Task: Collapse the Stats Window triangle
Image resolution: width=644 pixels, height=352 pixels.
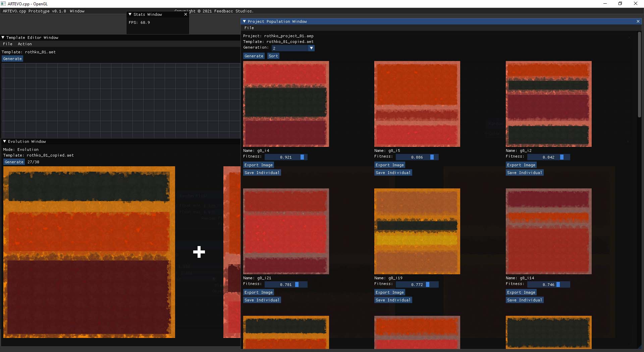Action: pos(130,14)
